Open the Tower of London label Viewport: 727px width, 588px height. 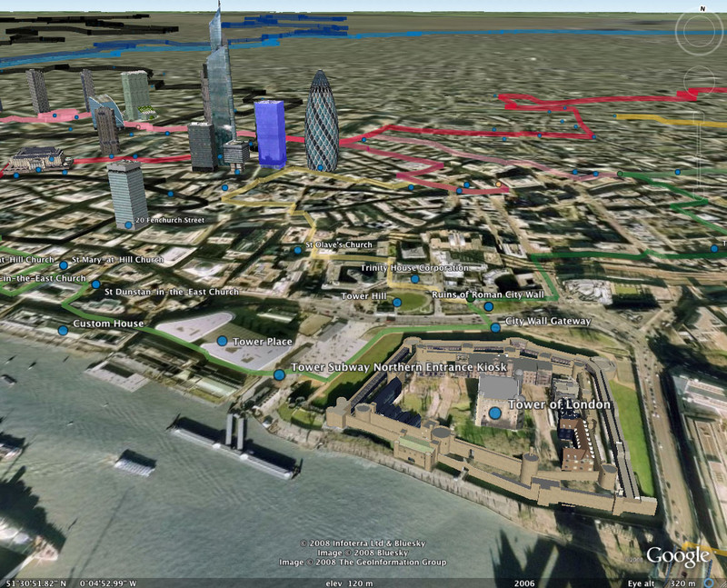(559, 404)
